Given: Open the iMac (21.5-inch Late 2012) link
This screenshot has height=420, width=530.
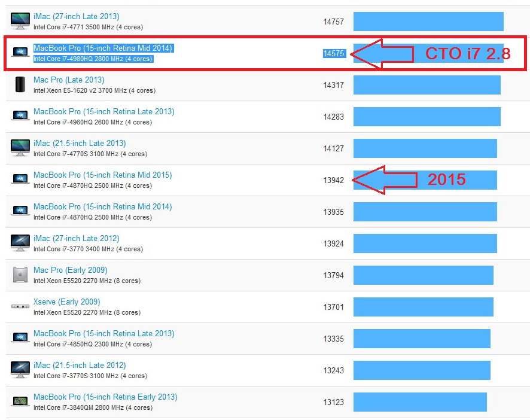Looking at the screenshot, I should (80, 365).
